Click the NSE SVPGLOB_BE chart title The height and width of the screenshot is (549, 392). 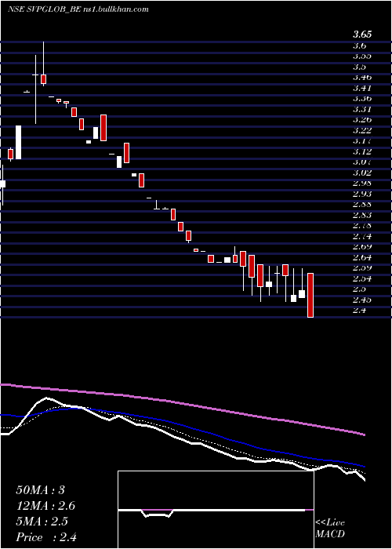[78, 9]
